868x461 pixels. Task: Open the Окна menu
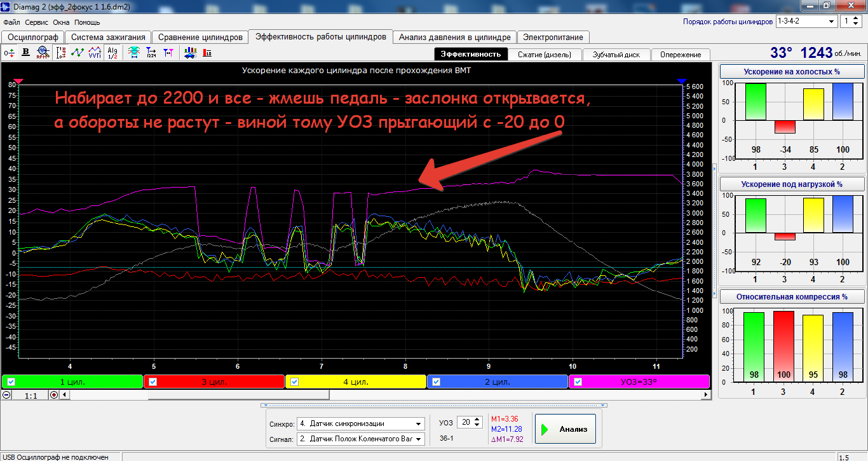(x=62, y=22)
